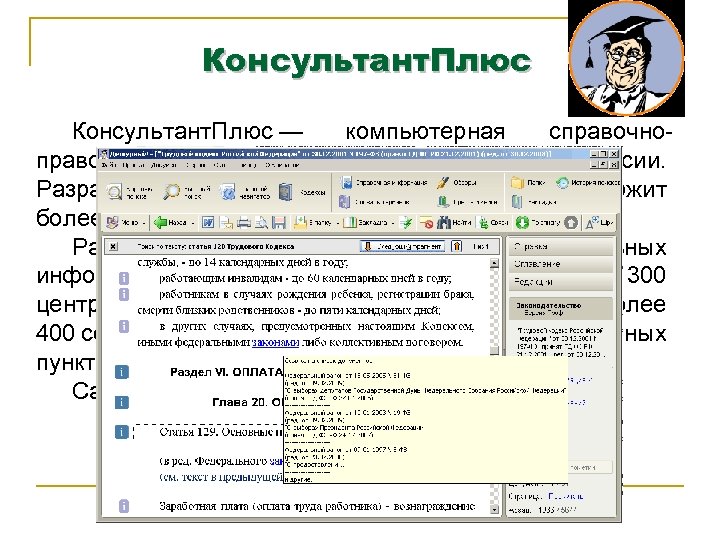The height and width of the screenshot is (540, 720).
Task: Click previous fragment orange up-arrow button
Action: (456, 247)
